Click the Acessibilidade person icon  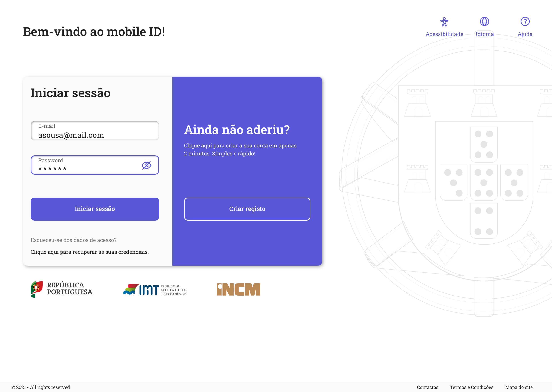pos(444,22)
